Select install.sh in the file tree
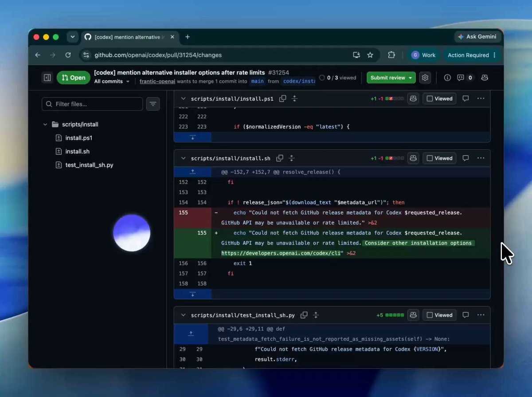Screen dimensions: 532x397 (x=77, y=152)
